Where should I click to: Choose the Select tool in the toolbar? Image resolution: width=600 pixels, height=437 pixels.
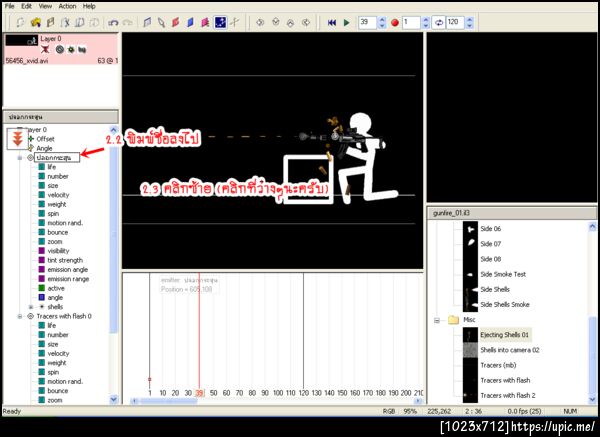[x=147, y=23]
